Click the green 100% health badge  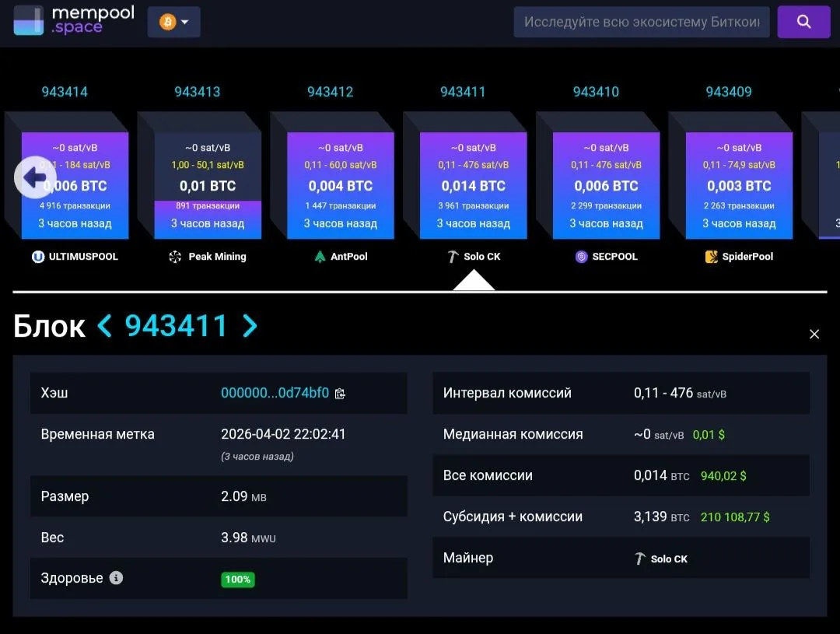tap(237, 579)
